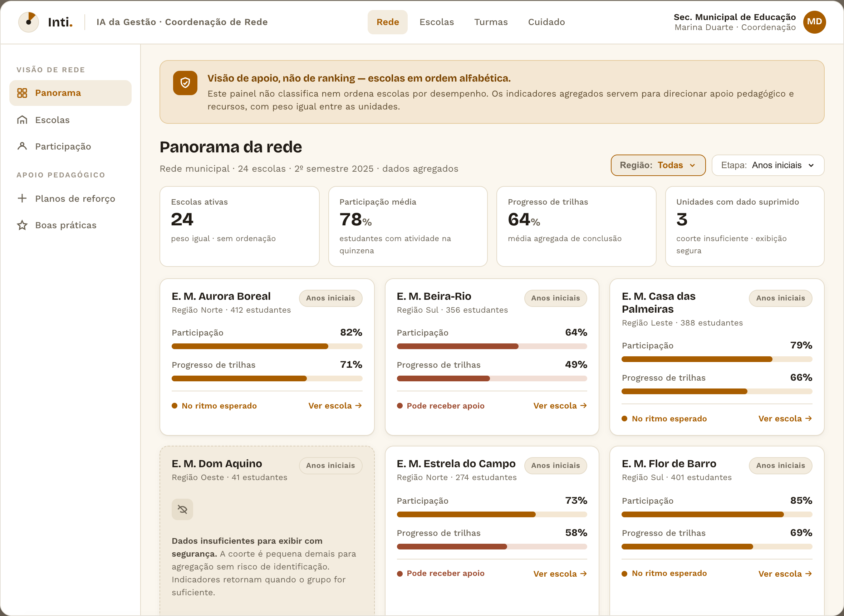The width and height of the screenshot is (844, 616).
Task: Click No ritmo esperado on Casa das Palmeiras
Action: 664,419
